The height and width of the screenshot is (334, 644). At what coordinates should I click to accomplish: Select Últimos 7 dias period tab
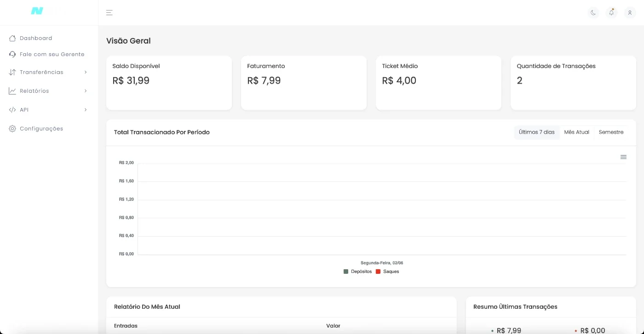[537, 132]
